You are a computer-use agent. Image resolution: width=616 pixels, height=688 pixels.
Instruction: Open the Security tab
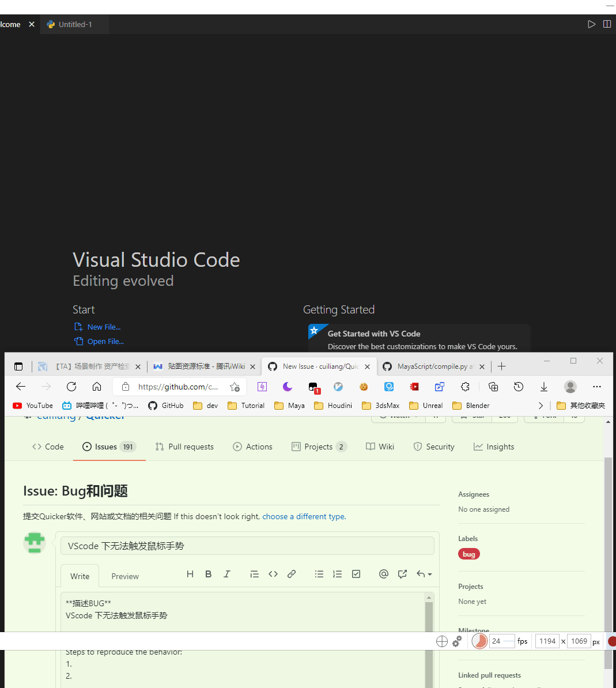tap(434, 447)
